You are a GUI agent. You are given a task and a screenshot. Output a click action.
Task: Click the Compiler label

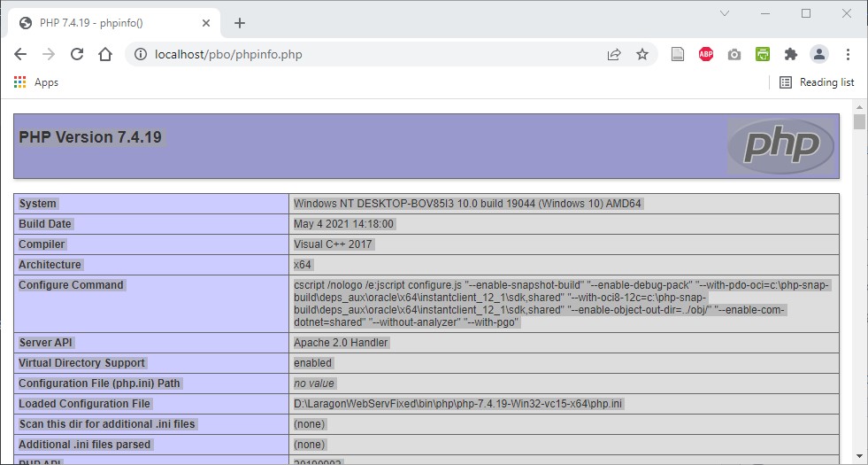click(x=42, y=244)
